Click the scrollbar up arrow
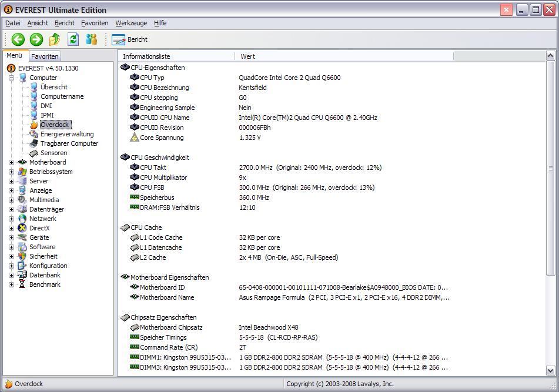Image resolution: width=559 pixels, height=392 pixels. pos(550,56)
